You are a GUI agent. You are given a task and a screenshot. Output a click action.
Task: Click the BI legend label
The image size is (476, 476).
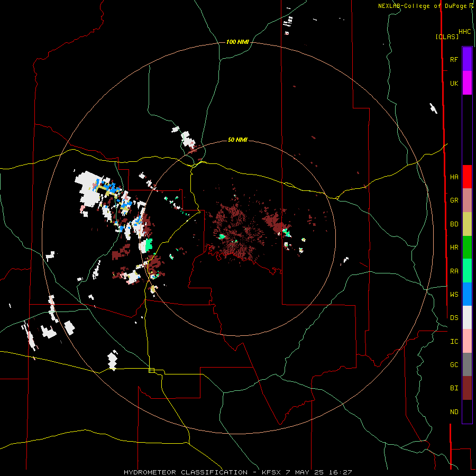(454, 388)
